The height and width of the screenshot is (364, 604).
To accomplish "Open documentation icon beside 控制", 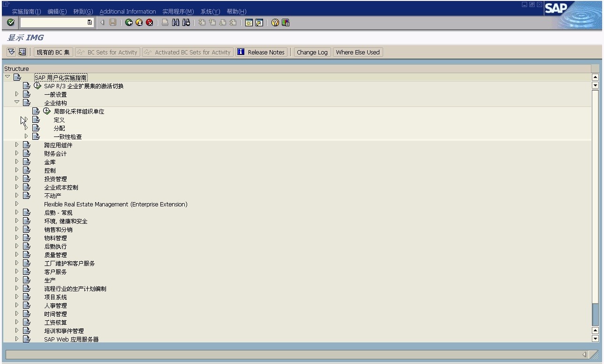I will pos(27,170).
